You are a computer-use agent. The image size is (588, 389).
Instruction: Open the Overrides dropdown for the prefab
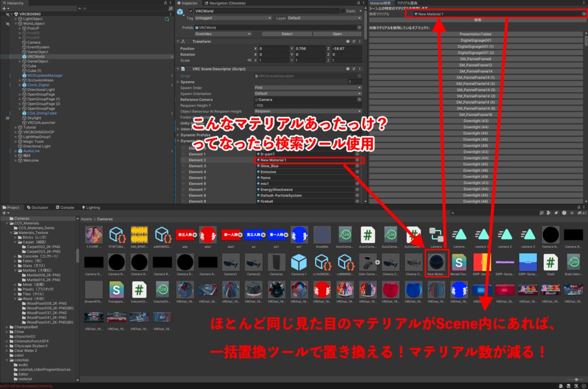tap(223, 34)
